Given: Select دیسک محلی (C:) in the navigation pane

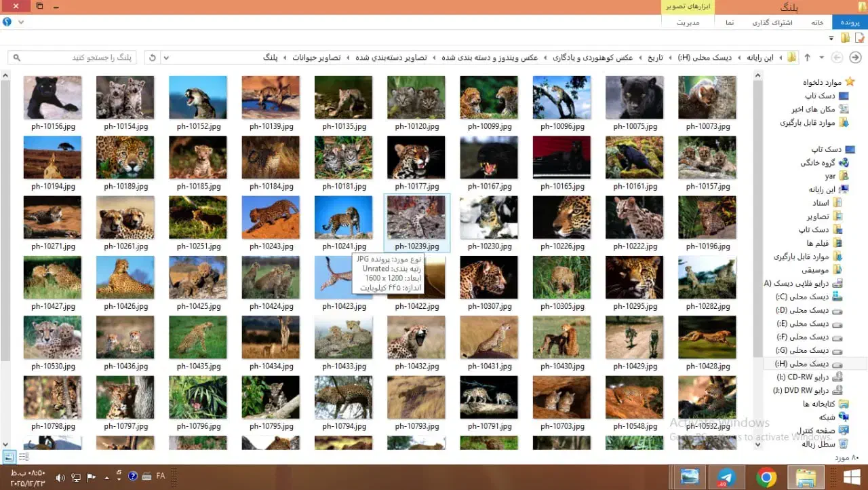Looking at the screenshot, I should [x=800, y=297].
